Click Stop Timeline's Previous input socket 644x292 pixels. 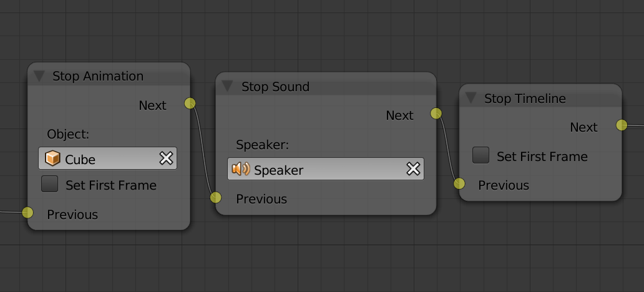pyautogui.click(x=459, y=183)
